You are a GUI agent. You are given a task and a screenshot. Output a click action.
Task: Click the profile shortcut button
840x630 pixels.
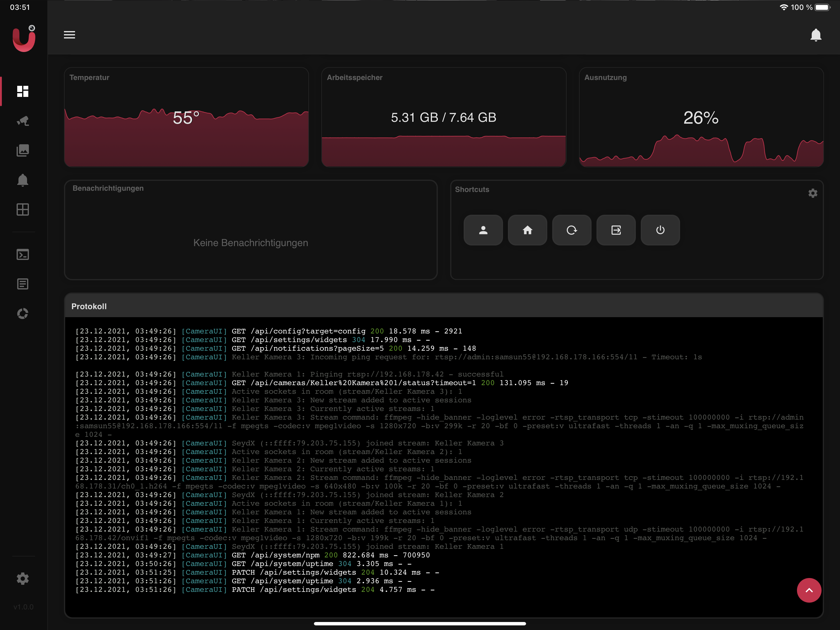pyautogui.click(x=483, y=230)
